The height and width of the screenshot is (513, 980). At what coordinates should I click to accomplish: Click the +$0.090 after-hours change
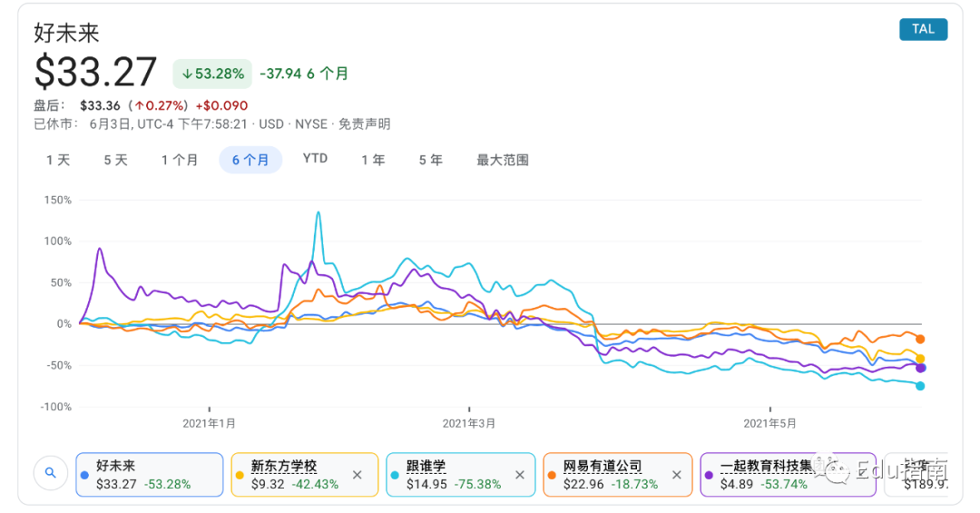(221, 105)
